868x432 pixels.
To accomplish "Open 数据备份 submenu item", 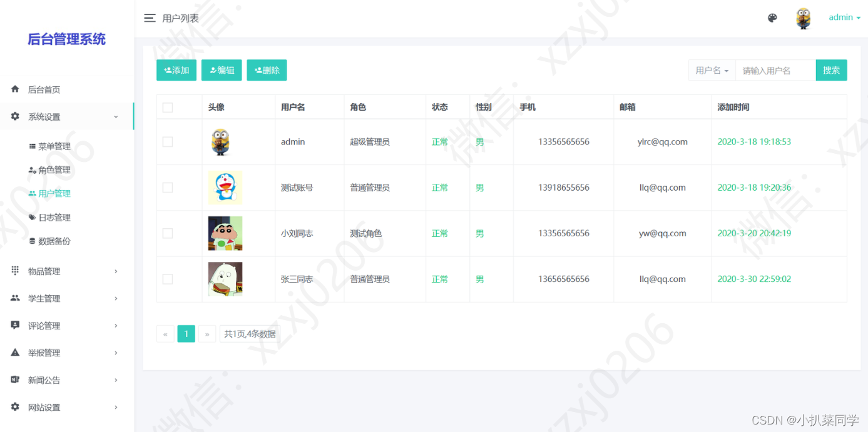I will click(54, 241).
